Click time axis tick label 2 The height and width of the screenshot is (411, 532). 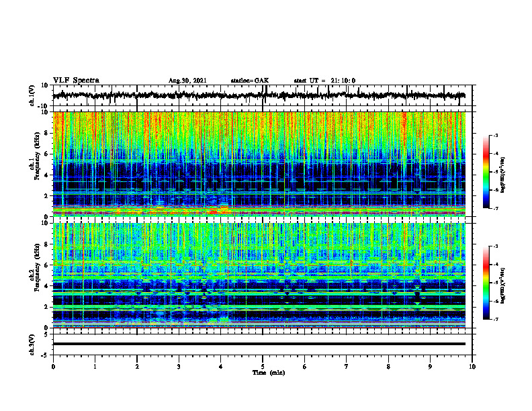coord(137,367)
